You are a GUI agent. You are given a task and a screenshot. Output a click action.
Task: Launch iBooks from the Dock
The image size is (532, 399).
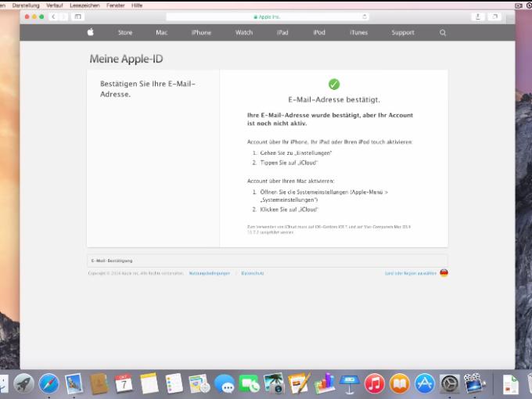(400, 383)
